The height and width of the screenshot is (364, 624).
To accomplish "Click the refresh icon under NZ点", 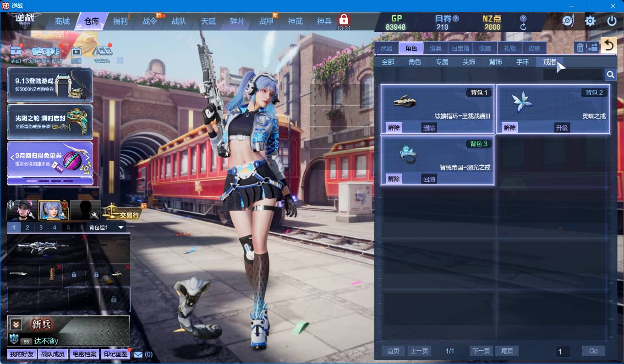I will (x=523, y=27).
